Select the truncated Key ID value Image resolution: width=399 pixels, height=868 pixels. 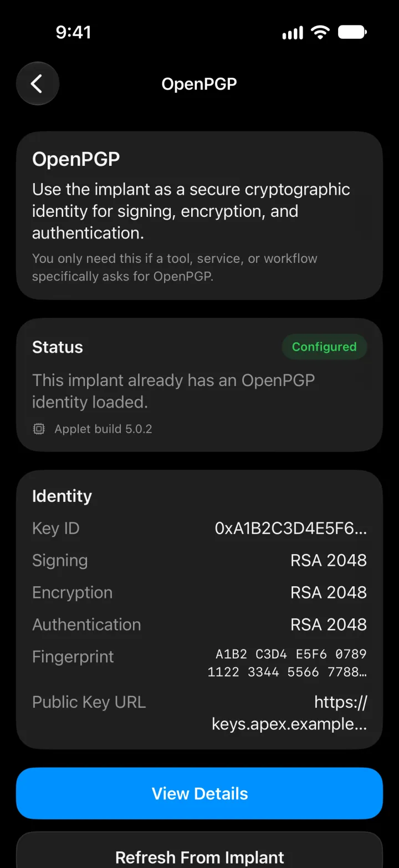pos(291,529)
